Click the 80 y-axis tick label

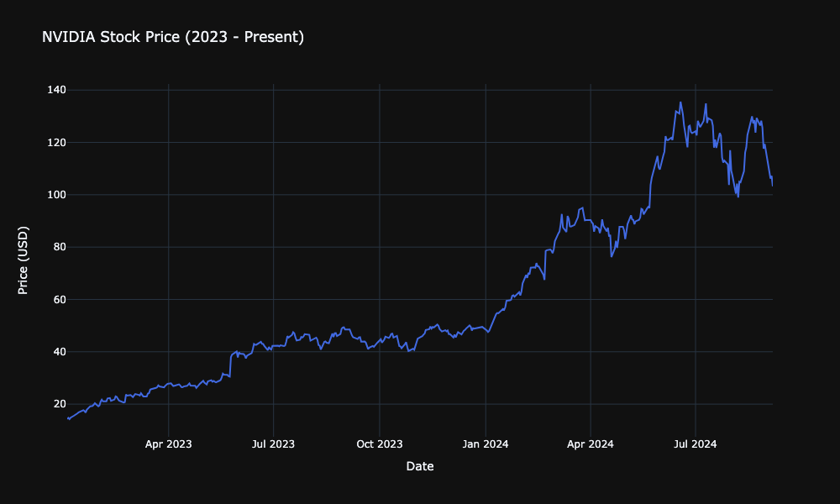[60, 247]
